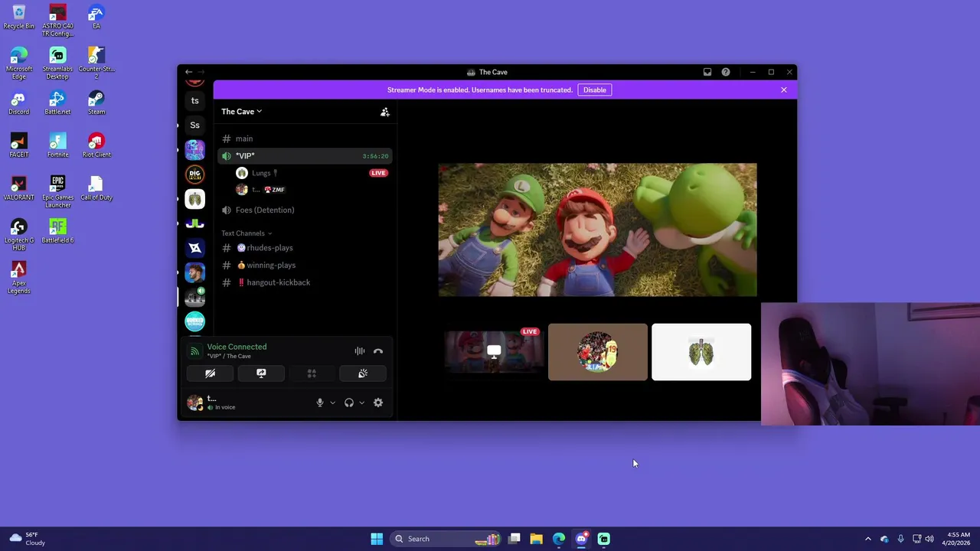Open the Discord help icon
This screenshot has height=551, width=980.
[726, 72]
